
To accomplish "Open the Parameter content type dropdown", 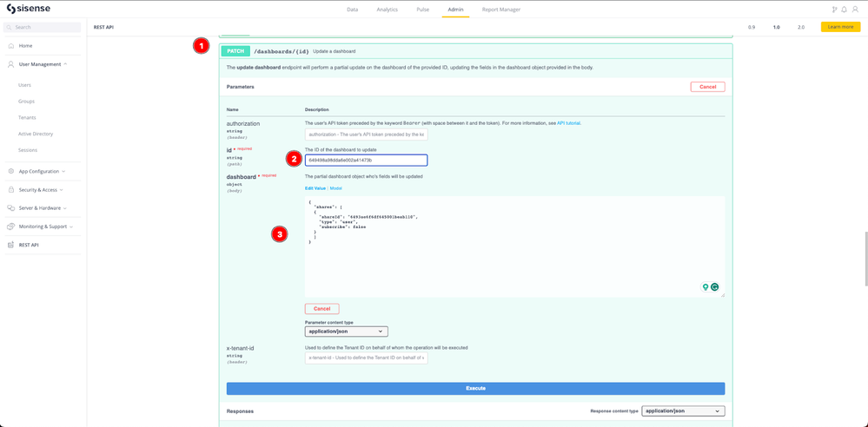I will tap(346, 332).
